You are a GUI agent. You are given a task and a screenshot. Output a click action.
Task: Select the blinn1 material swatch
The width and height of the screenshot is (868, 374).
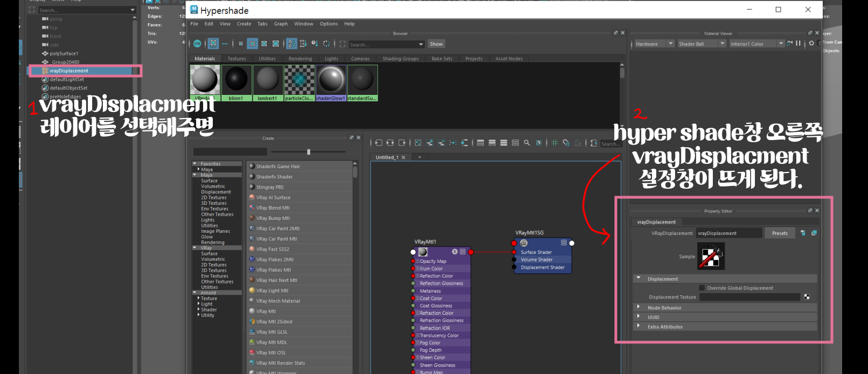(x=237, y=83)
